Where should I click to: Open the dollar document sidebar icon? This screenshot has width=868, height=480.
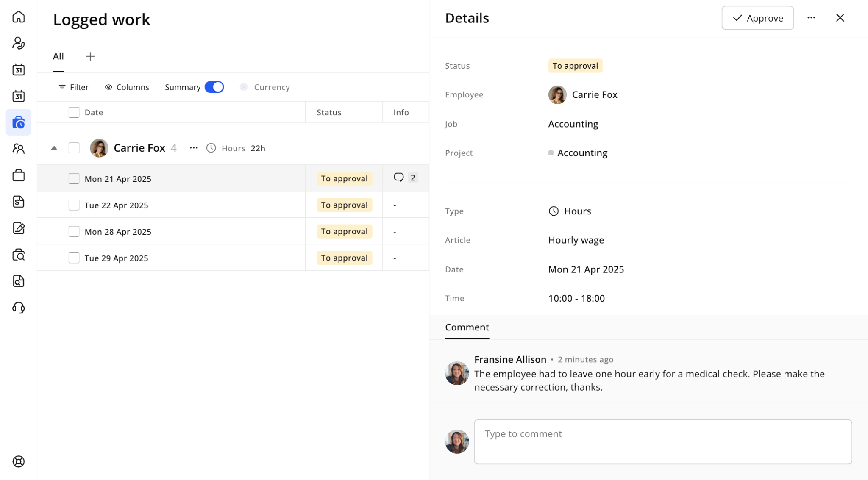tap(19, 202)
